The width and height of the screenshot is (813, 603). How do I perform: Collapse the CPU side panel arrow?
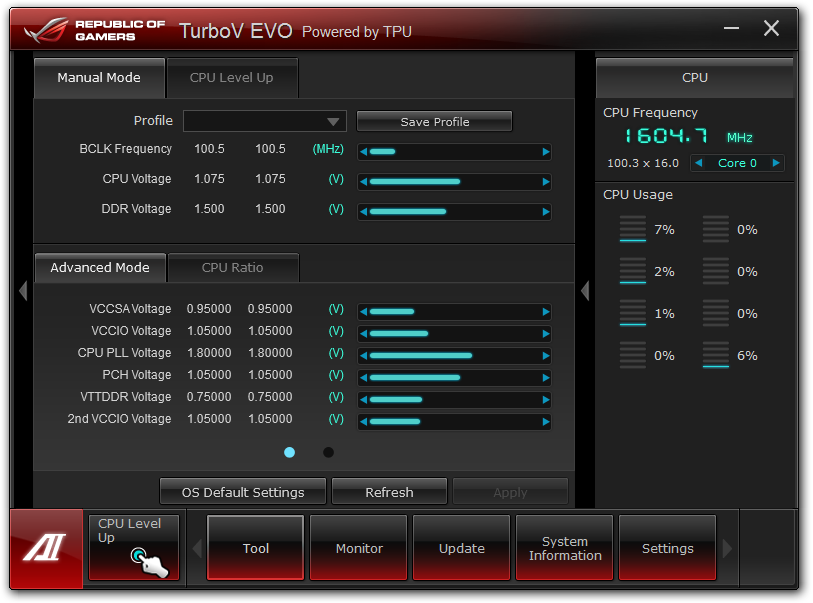(x=585, y=290)
